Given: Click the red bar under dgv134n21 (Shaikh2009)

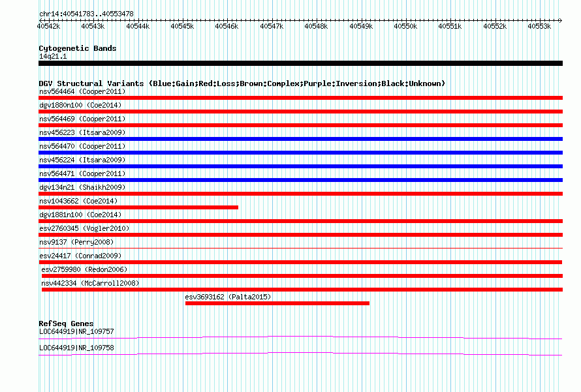Looking at the screenshot, I should click(300, 194).
